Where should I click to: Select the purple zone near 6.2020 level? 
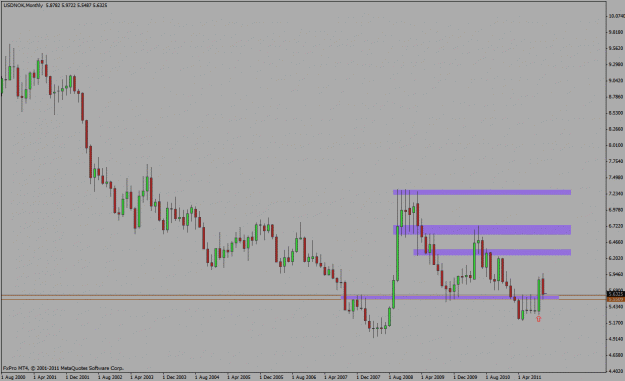tap(492, 252)
